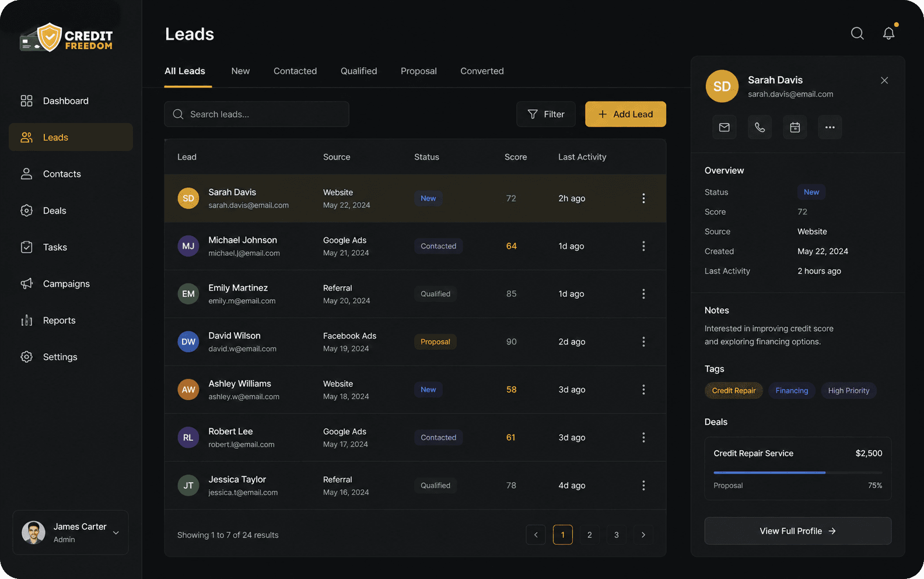Open more actions ellipsis in lead panel

pyautogui.click(x=829, y=127)
